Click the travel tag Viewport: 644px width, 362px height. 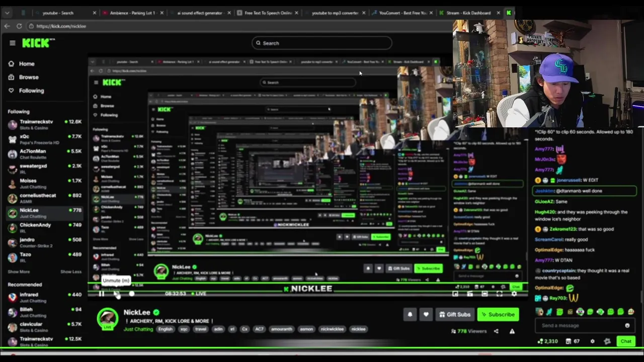[200, 329]
